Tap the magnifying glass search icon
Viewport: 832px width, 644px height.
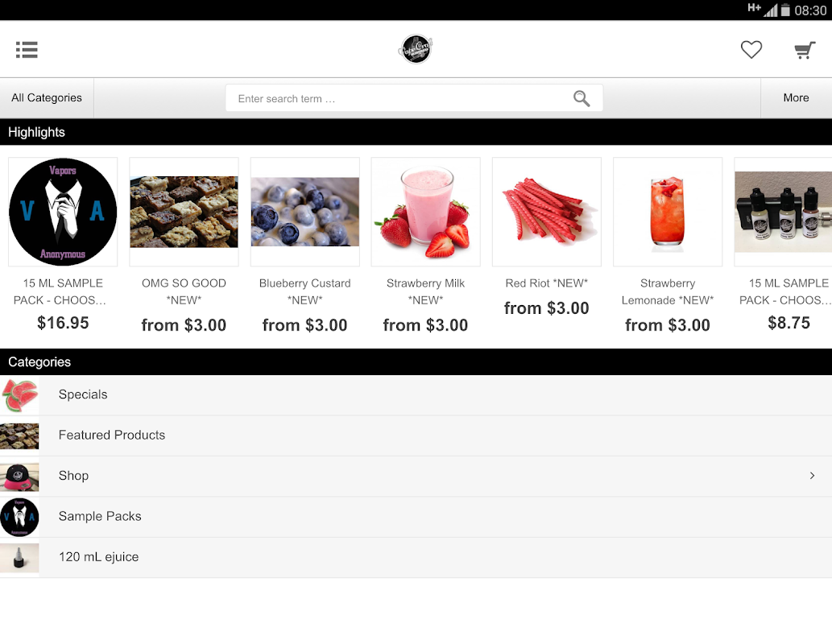click(582, 98)
